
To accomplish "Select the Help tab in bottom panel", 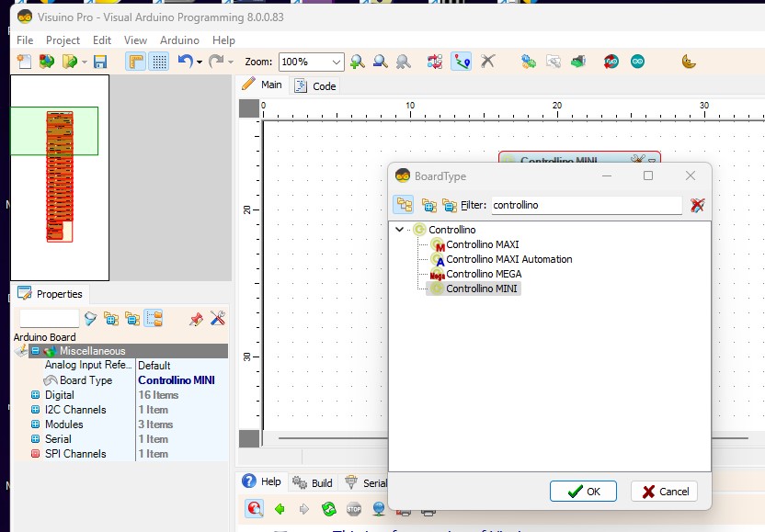I will click(261, 481).
